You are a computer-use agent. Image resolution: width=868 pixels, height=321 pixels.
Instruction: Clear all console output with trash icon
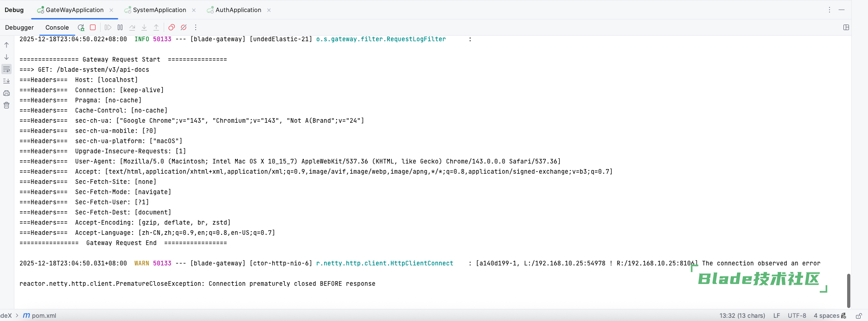click(6, 106)
